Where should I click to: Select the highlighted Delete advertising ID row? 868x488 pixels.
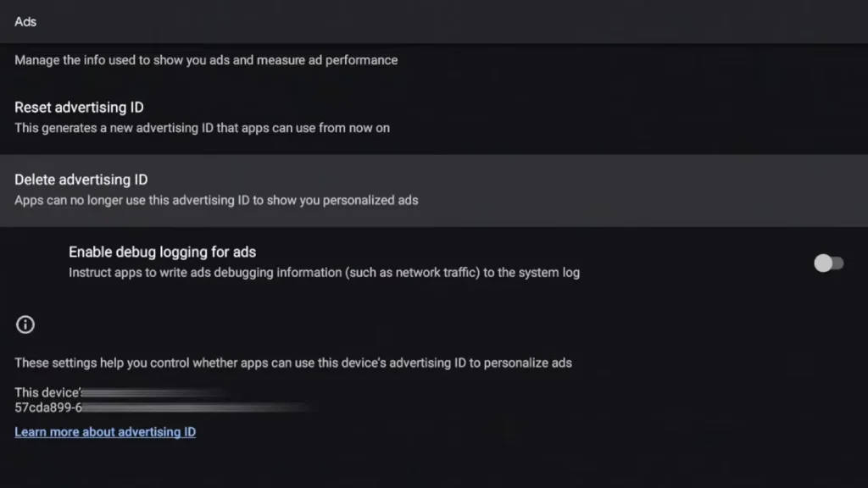pos(80,180)
